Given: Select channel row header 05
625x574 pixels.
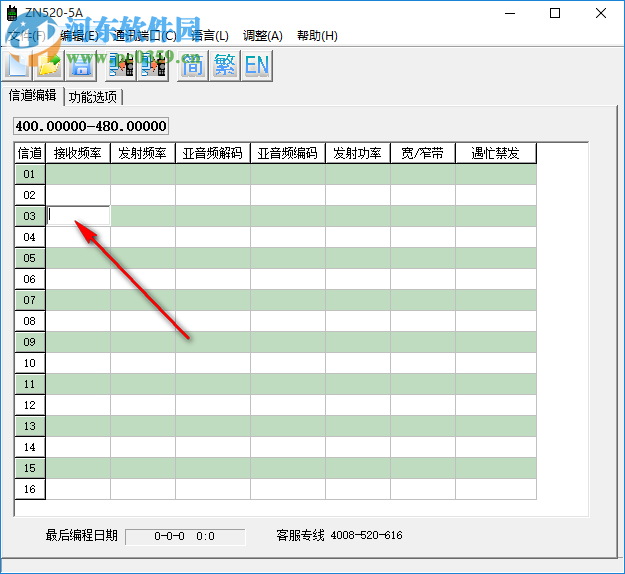Looking at the screenshot, I should [29, 258].
